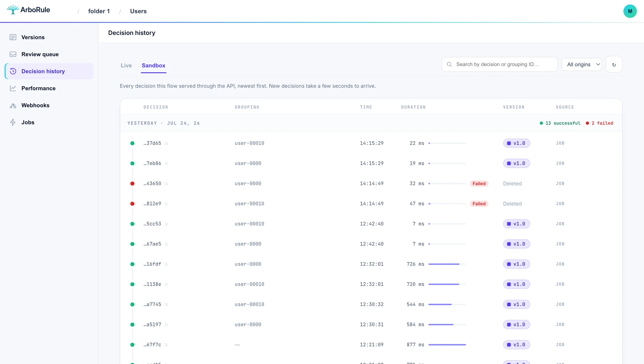The width and height of the screenshot is (644, 364).
Task: Click the 877 ms duration bar
Action: pyautogui.click(x=447, y=345)
